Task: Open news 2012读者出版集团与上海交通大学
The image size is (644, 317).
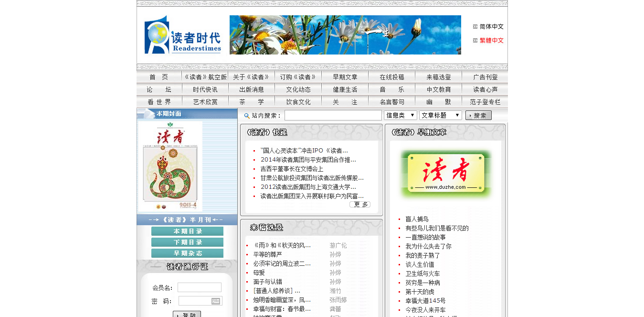Action: coord(308,187)
